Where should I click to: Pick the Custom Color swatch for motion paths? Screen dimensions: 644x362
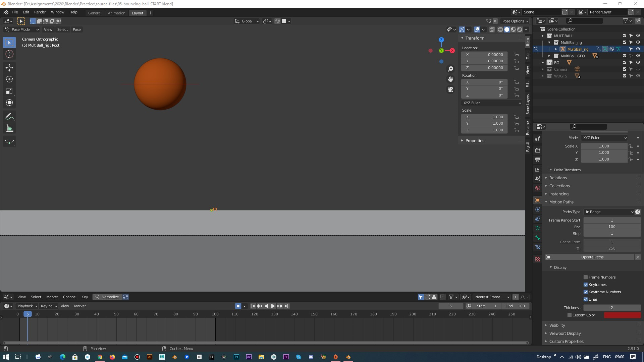tap(622, 315)
